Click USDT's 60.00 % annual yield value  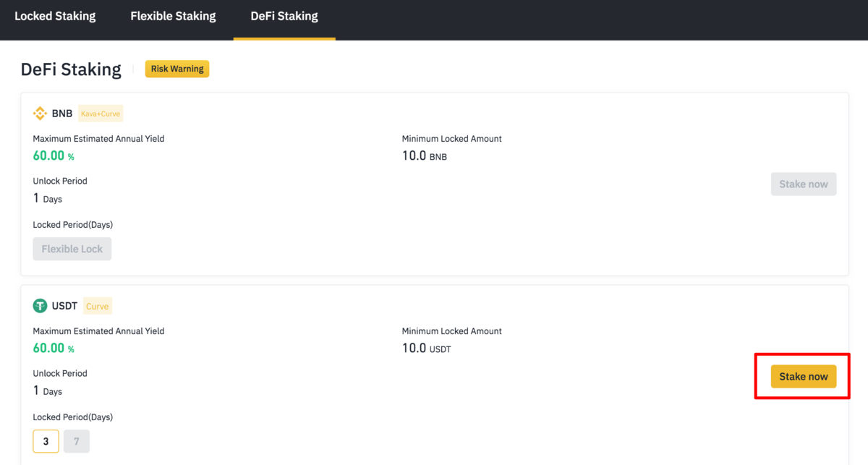coord(54,348)
